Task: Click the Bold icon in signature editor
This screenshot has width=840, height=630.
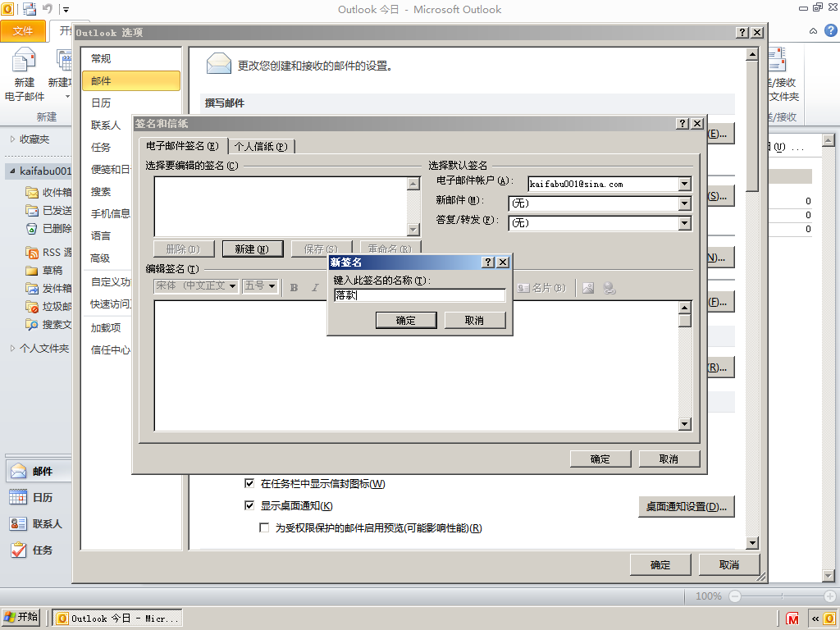Action: (x=294, y=288)
